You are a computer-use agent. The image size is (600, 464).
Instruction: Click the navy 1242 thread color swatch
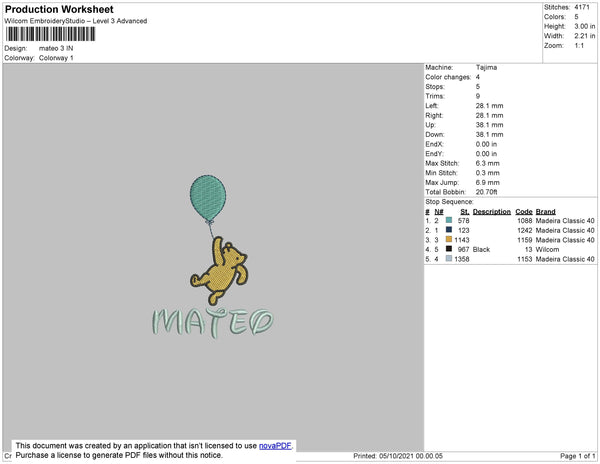pos(449,230)
